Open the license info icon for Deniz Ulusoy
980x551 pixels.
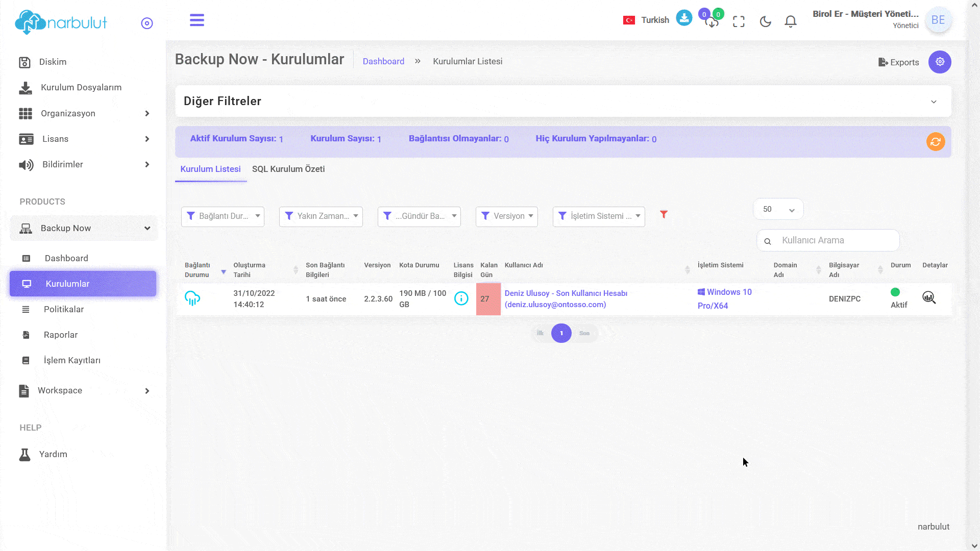[461, 298]
